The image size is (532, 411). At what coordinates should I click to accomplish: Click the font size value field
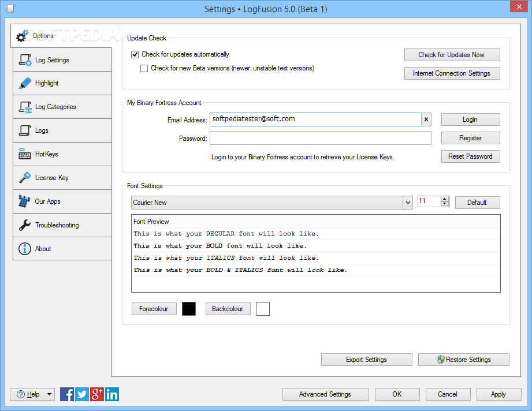point(429,201)
